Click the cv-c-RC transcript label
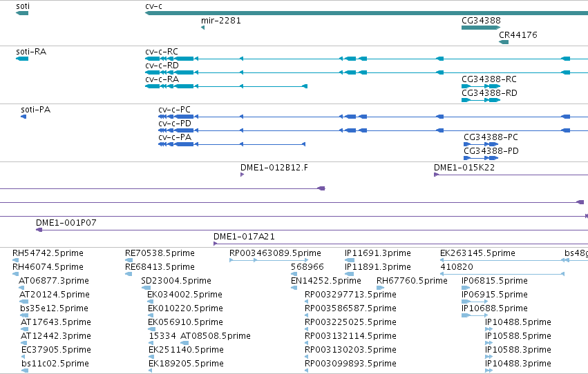Viewport: 588px width, 374px height. pyautogui.click(x=162, y=51)
